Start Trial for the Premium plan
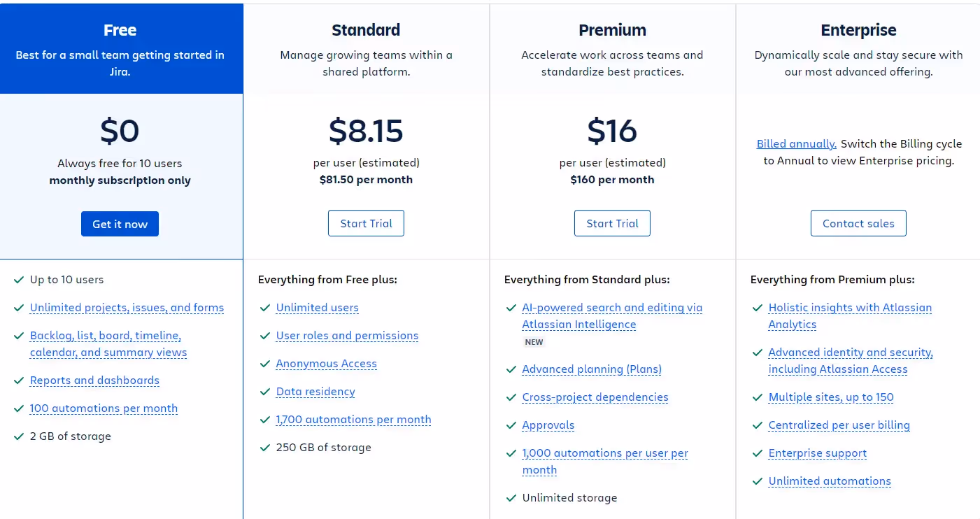 [x=612, y=222]
